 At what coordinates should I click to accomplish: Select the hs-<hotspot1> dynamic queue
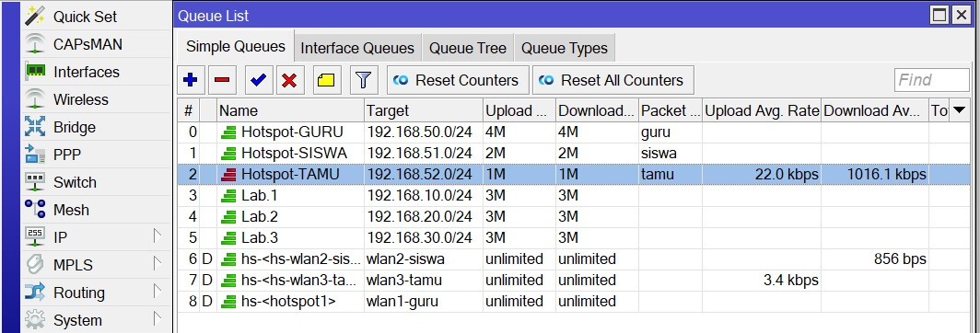(x=575, y=301)
